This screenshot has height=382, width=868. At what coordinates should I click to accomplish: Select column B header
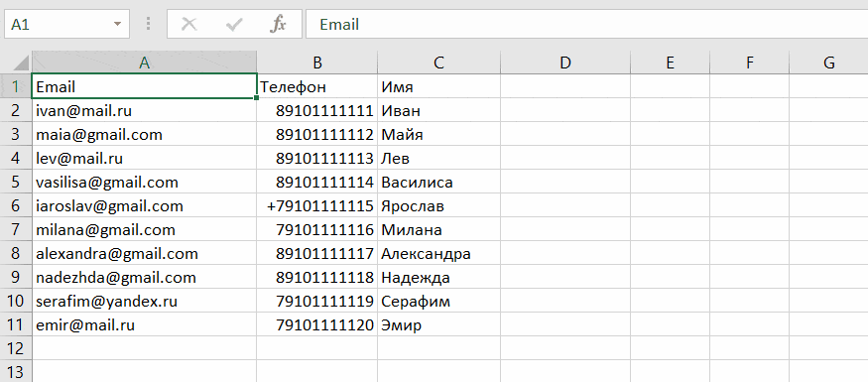coord(317,63)
